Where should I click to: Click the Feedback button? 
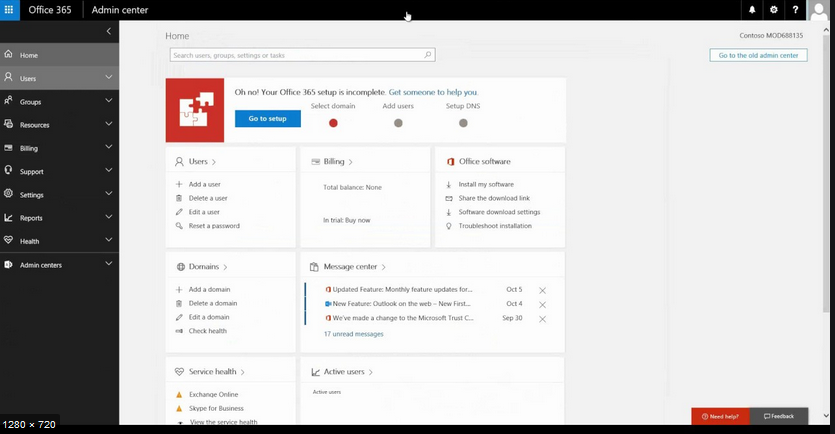pos(779,416)
